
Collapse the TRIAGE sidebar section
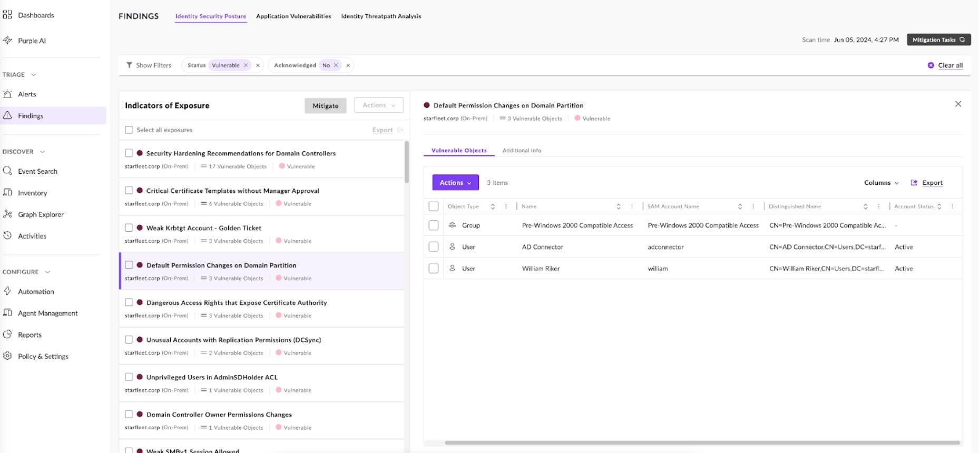point(34,75)
